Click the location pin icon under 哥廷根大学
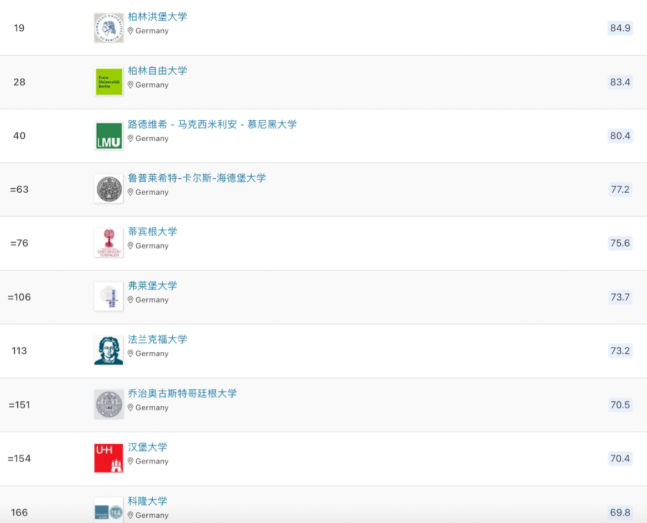 coord(130,408)
